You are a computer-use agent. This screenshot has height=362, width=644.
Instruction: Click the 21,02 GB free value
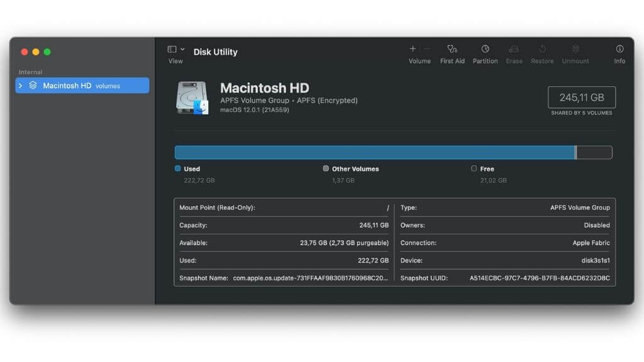[x=493, y=180]
